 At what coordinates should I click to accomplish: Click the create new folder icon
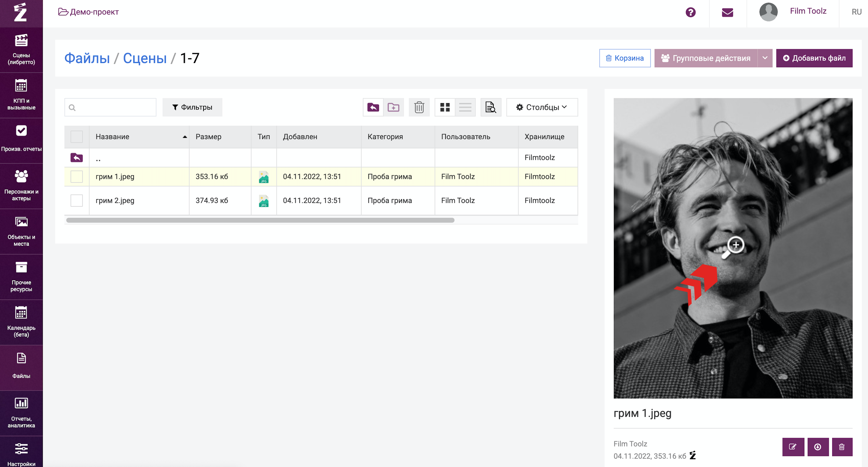393,107
